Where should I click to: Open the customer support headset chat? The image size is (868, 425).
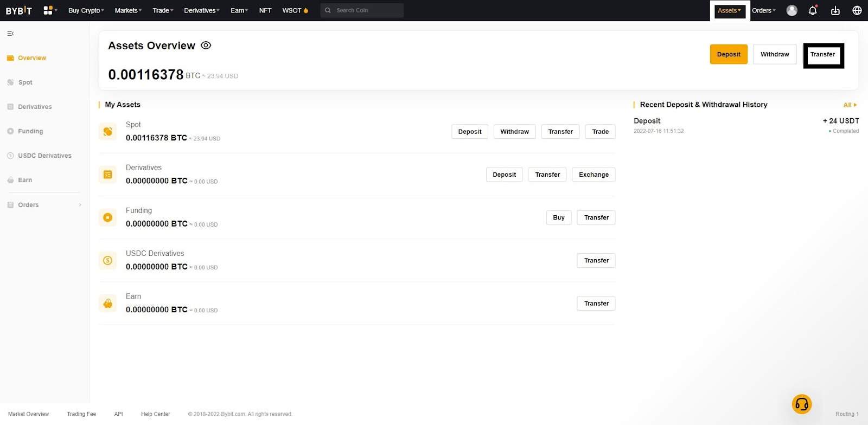coord(802,404)
